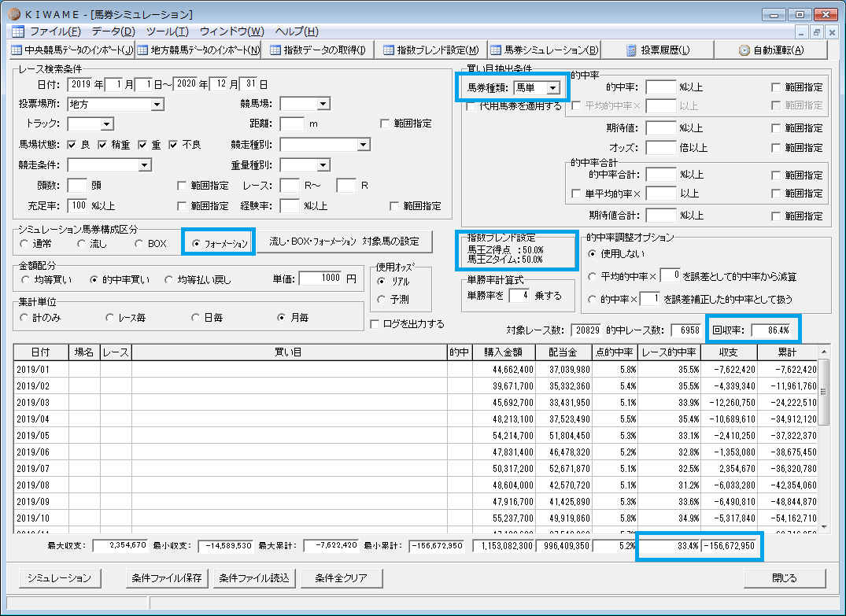Start 自動運転 toolbar button
Screen dimensions: 846x616
tap(771, 50)
